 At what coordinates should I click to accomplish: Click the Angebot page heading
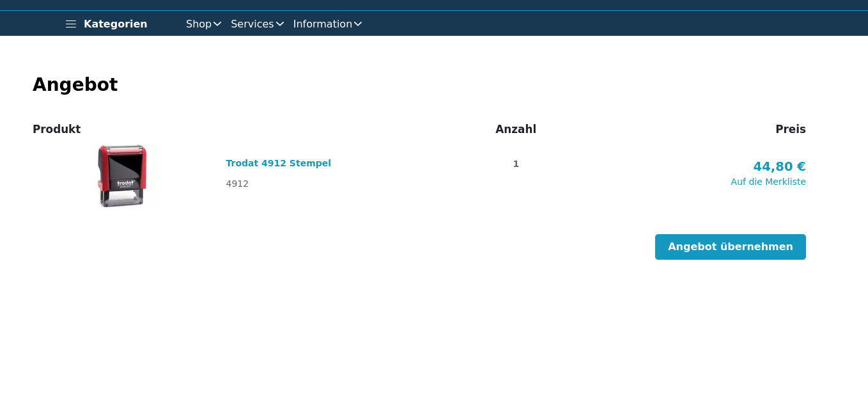[75, 84]
